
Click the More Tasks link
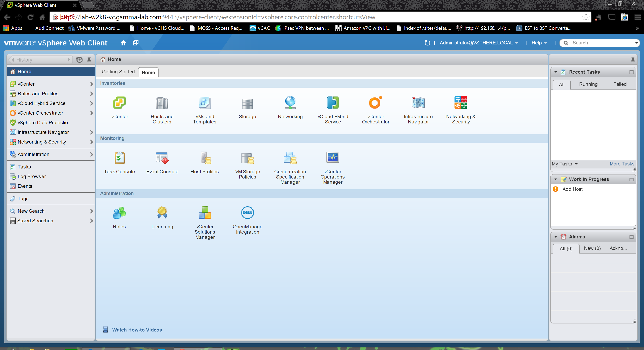pyautogui.click(x=621, y=164)
